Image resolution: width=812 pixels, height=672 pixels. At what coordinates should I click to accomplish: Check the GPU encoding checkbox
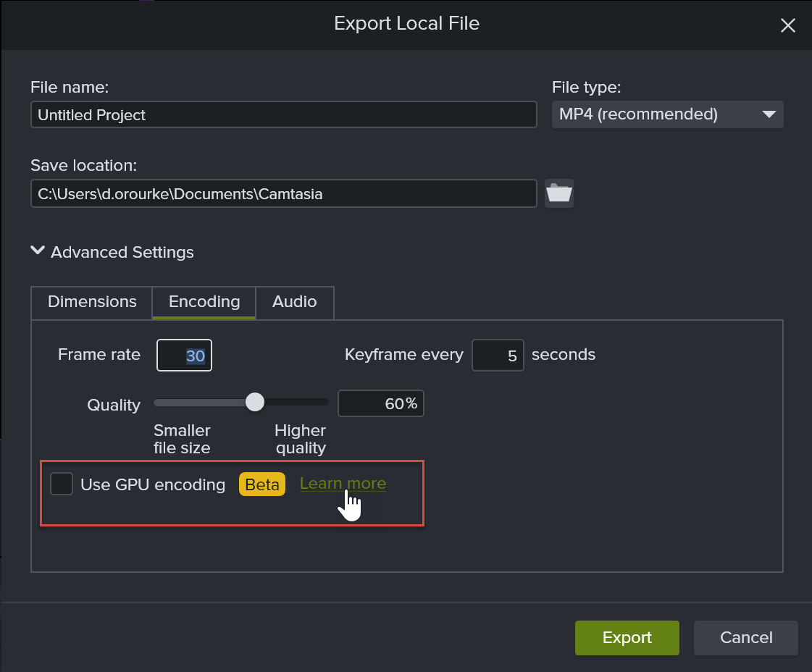click(61, 484)
